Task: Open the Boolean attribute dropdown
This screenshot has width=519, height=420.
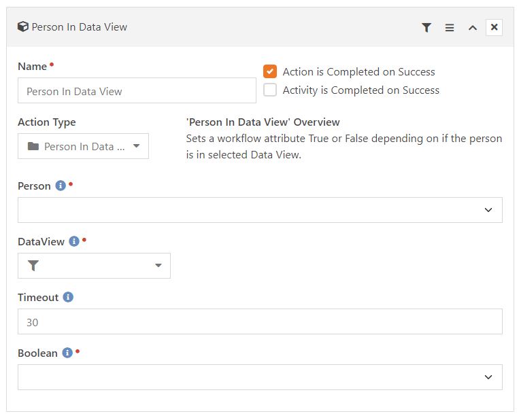Action: 260,377
